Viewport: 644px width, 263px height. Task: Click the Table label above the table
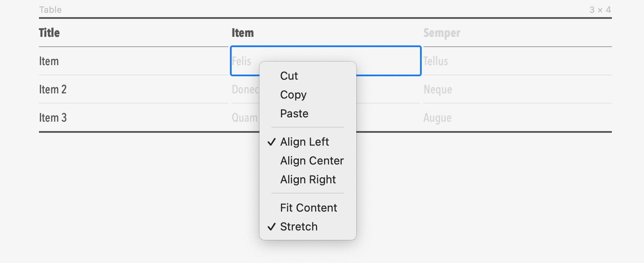50,9
